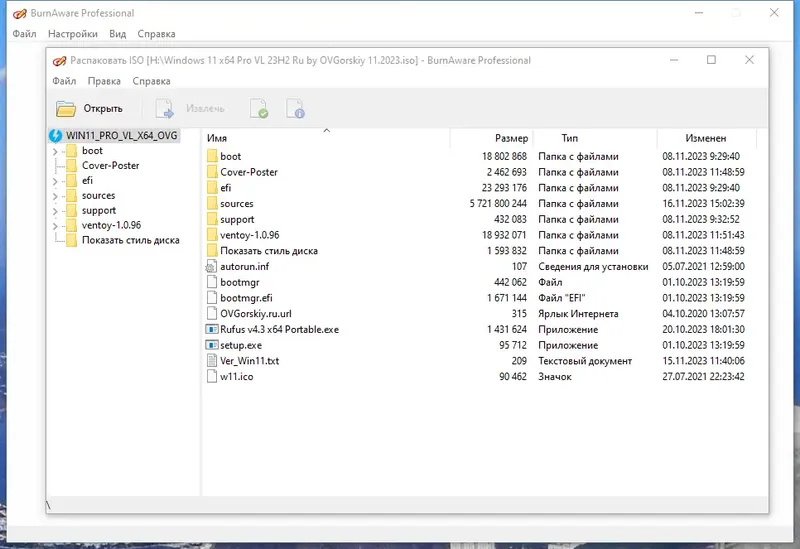The height and width of the screenshot is (549, 800).
Task: Select sources in the folder tree
Action: [x=98, y=196]
